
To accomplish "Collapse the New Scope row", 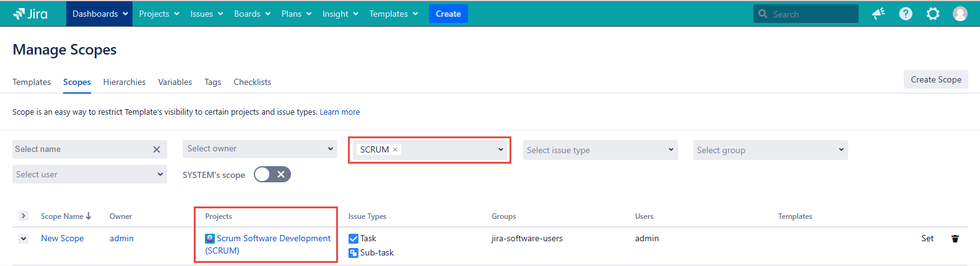I will point(24,239).
